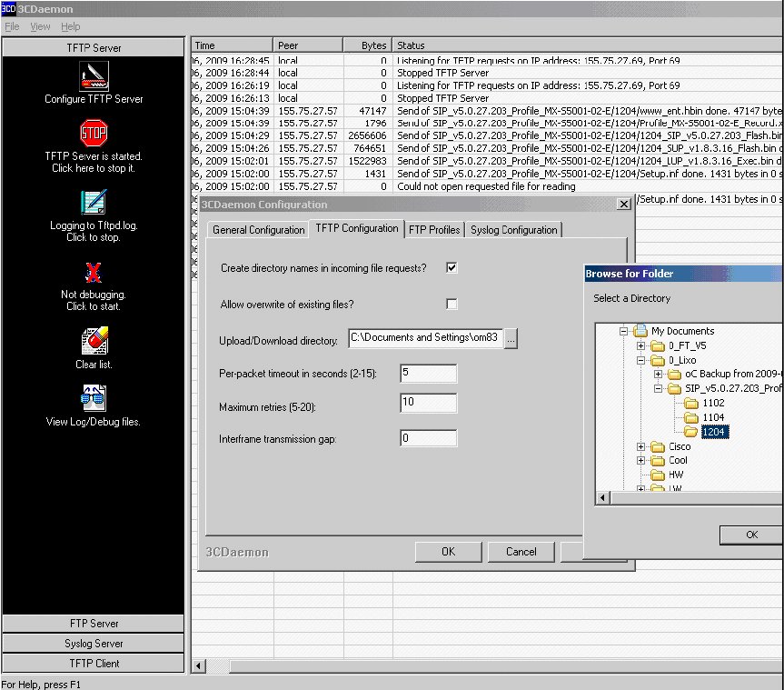This screenshot has width=784, height=690.
Task: Select the My Documents folder icon
Action: [640, 331]
